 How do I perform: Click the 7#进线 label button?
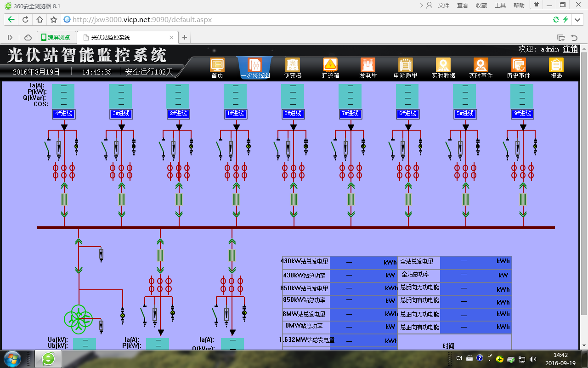click(351, 114)
